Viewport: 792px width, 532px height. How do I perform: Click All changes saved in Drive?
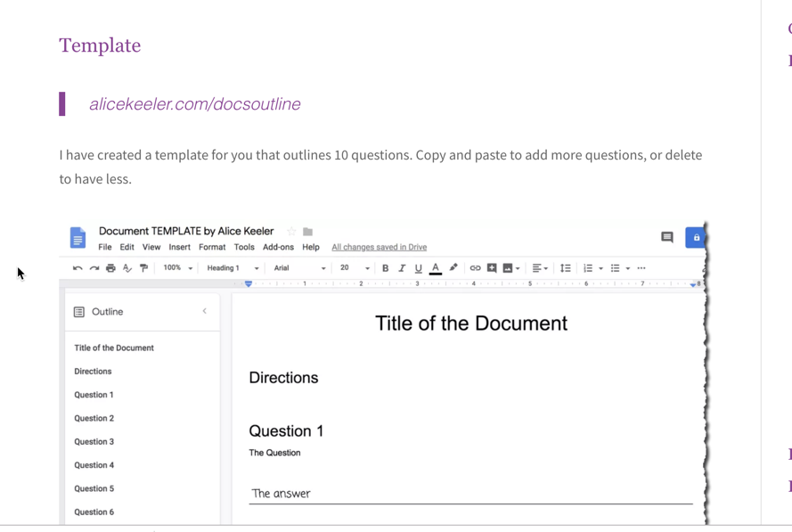click(x=380, y=247)
